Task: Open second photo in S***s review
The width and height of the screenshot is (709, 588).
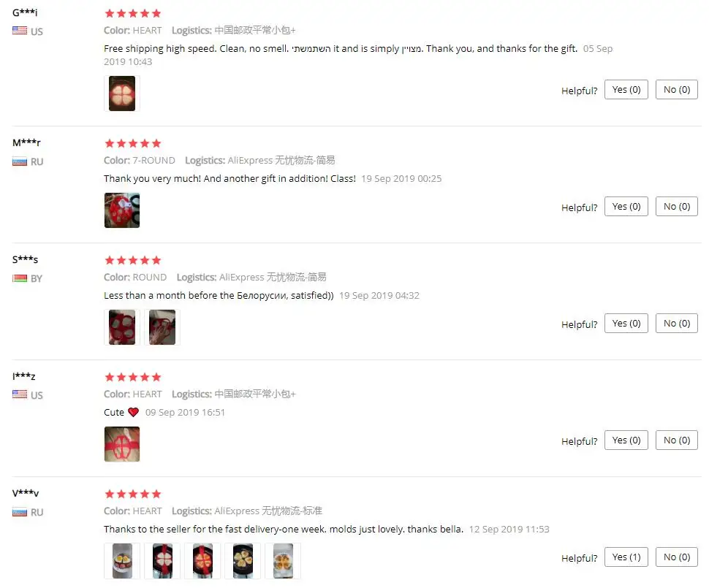Action: coord(162,327)
